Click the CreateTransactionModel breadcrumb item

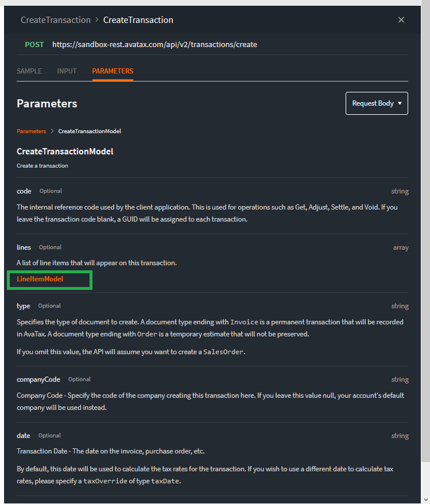coord(90,131)
